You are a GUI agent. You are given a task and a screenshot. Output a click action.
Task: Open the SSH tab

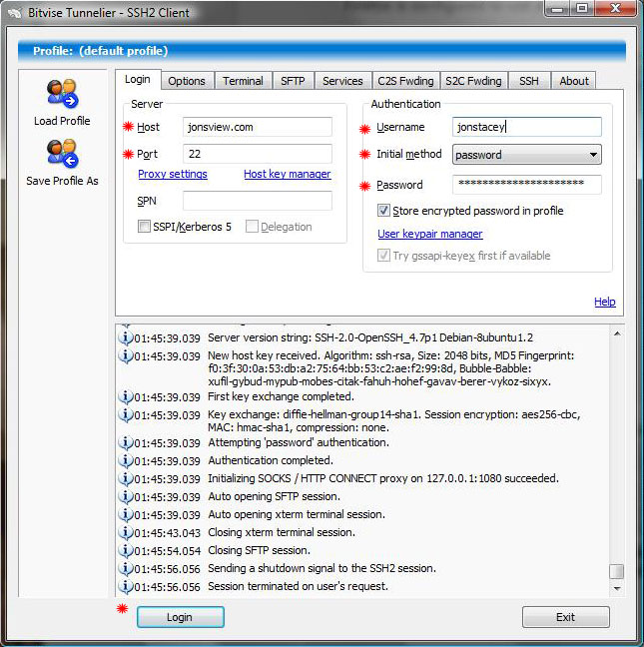click(529, 81)
